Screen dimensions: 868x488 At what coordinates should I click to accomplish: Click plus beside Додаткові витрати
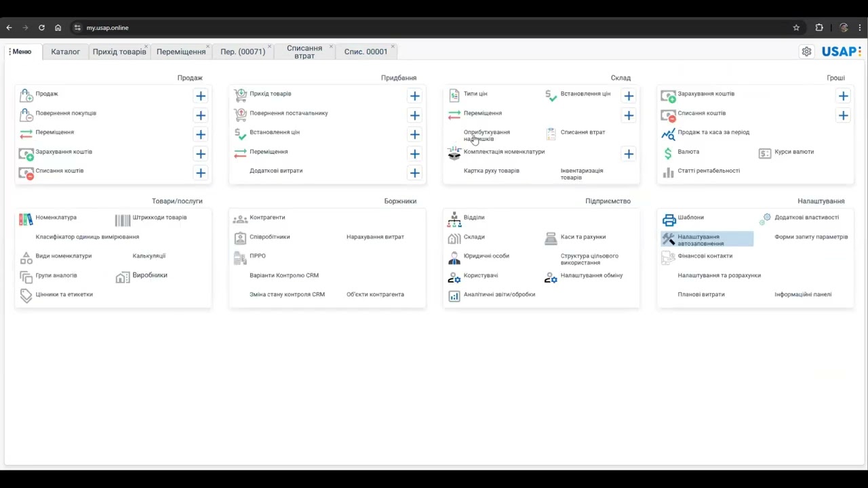tap(415, 173)
